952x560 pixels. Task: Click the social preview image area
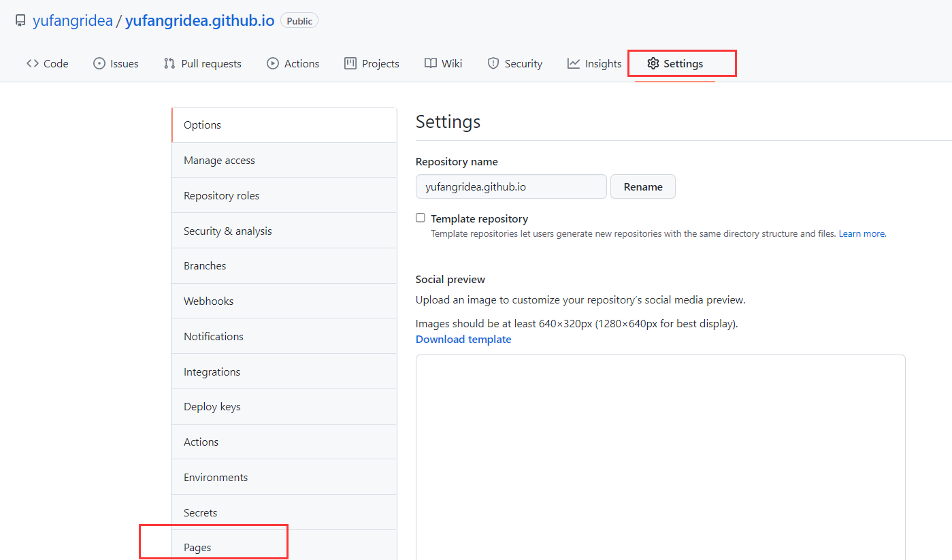[661, 457]
